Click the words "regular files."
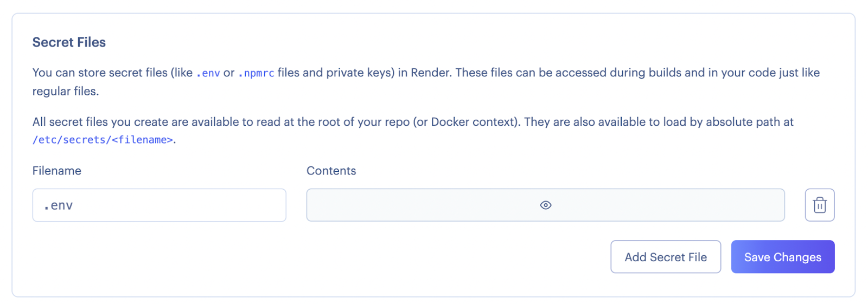Image resolution: width=868 pixels, height=304 pixels. [x=66, y=91]
